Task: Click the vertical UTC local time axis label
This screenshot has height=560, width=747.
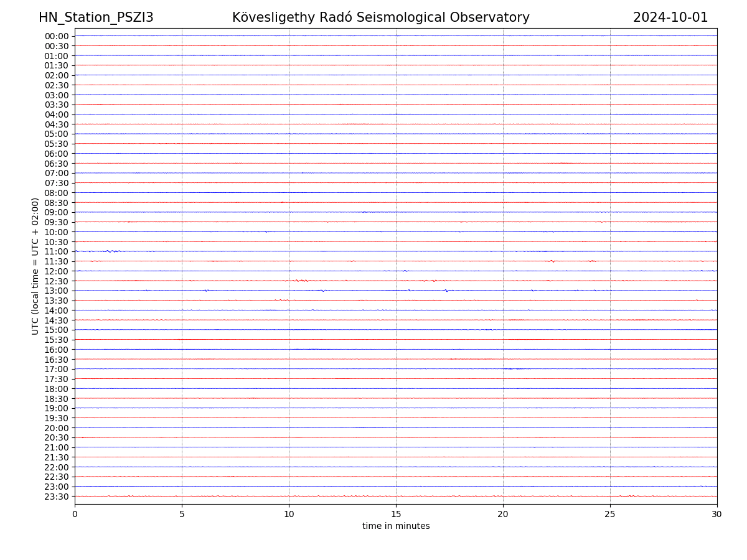Action: pos(35,266)
